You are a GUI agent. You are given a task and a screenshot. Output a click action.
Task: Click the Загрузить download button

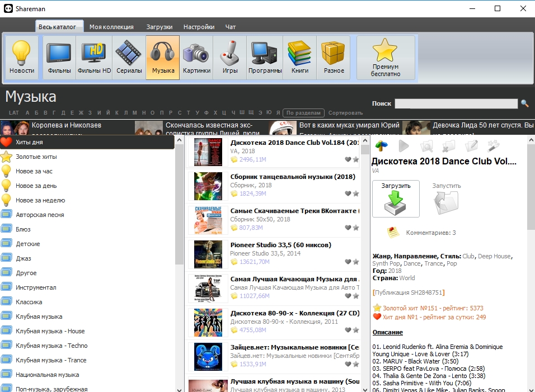[396, 199]
